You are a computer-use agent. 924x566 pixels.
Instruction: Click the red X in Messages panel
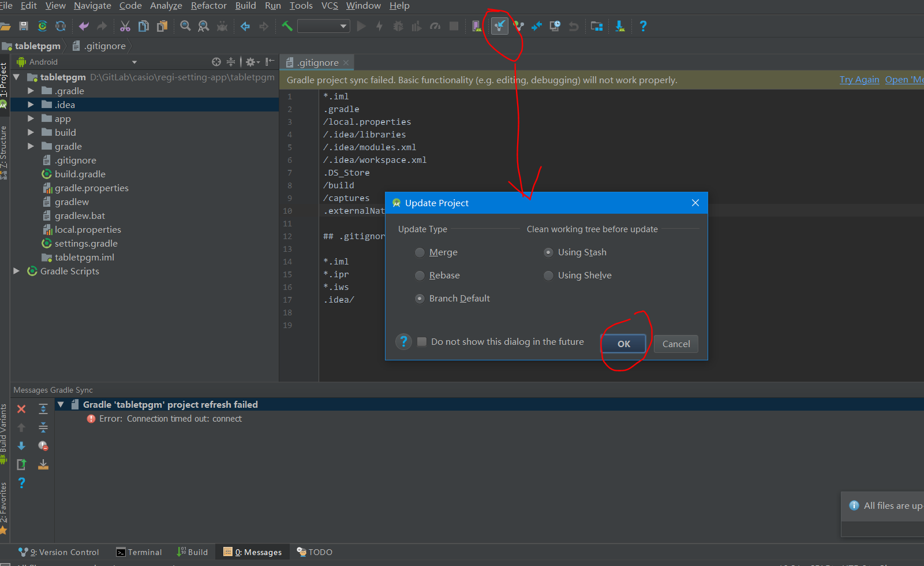coord(21,409)
